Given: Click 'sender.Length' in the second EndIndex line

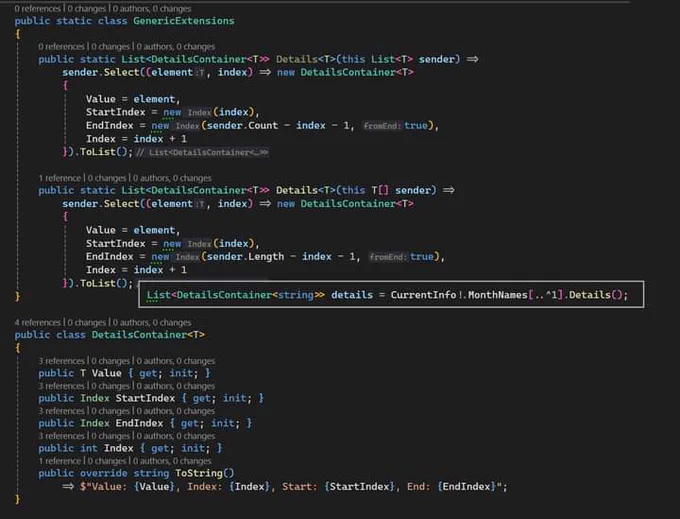Looking at the screenshot, I should pyautogui.click(x=245, y=257).
